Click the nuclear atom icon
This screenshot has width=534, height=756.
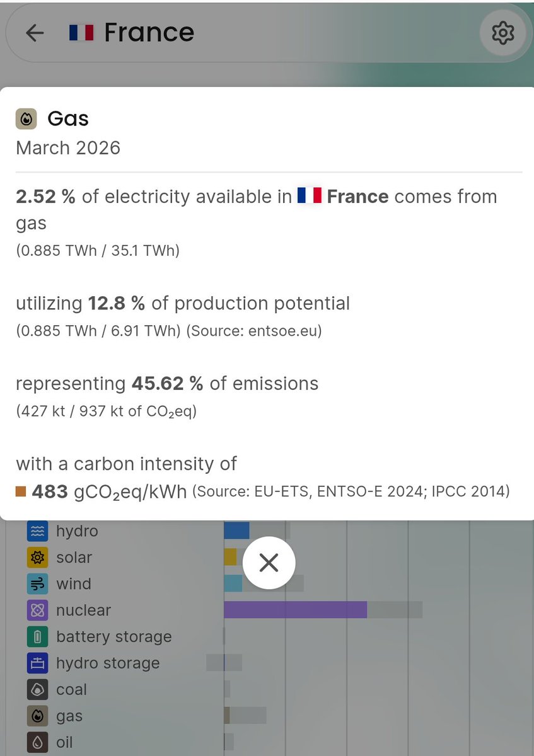pos(38,610)
